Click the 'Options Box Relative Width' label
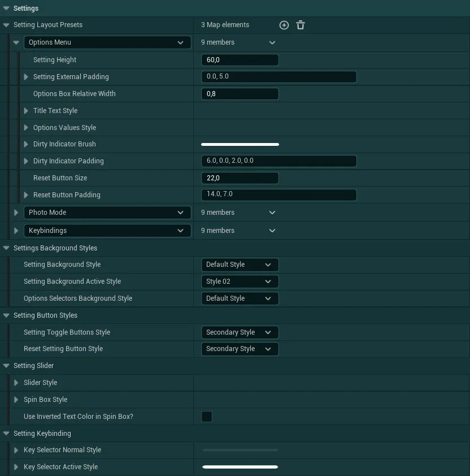This screenshot has height=476, width=470. [75, 94]
